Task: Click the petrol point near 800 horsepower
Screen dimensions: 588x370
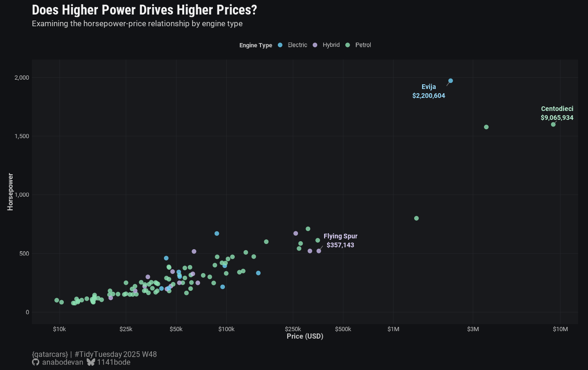Action: tap(417, 218)
